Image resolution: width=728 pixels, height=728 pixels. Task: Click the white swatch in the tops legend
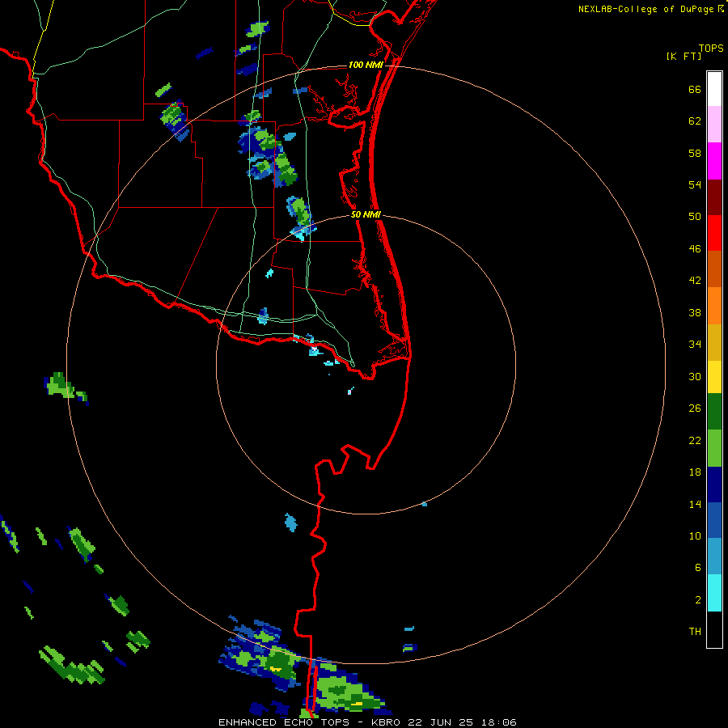click(714, 89)
